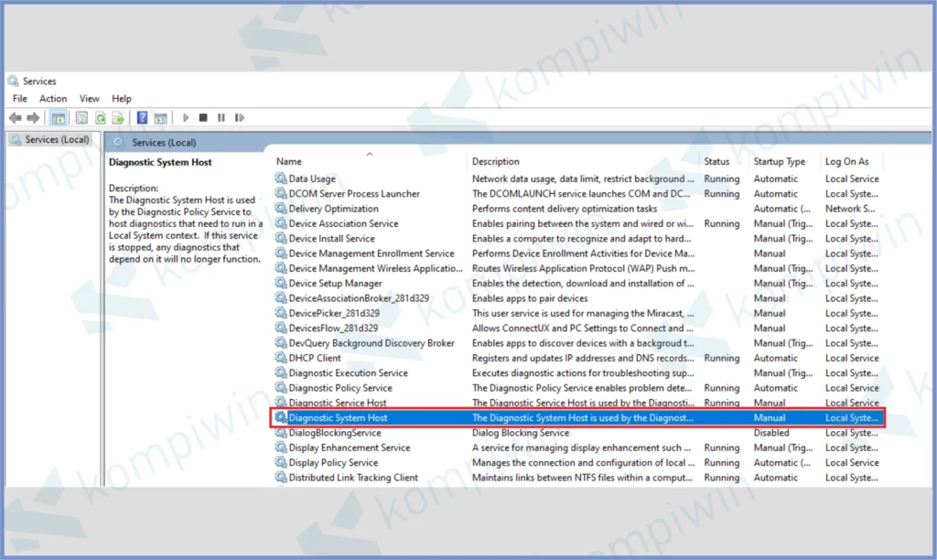
Task: Click the Back arrow in the toolbar
Action: 15,118
